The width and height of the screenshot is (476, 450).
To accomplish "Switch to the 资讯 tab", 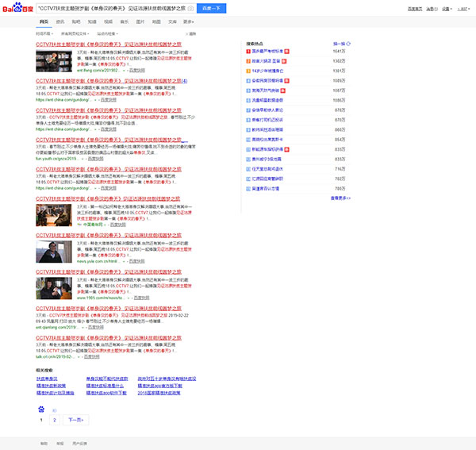I will point(60,21).
